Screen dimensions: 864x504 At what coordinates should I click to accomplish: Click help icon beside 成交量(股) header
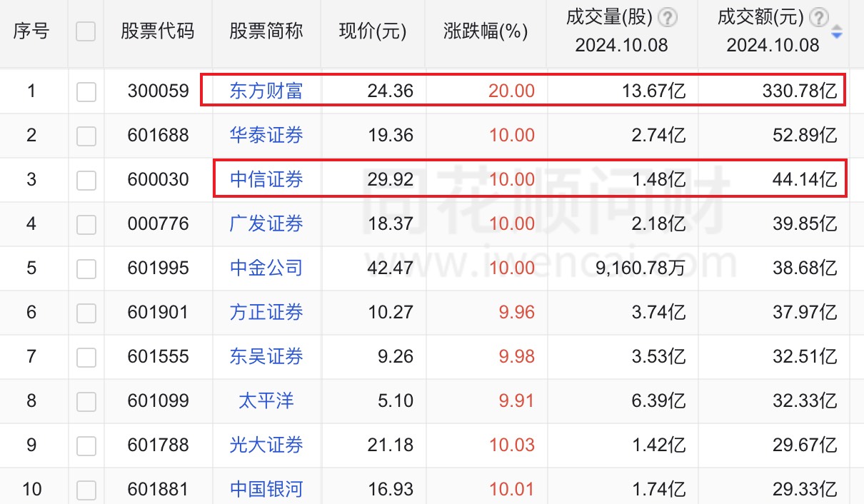(668, 18)
